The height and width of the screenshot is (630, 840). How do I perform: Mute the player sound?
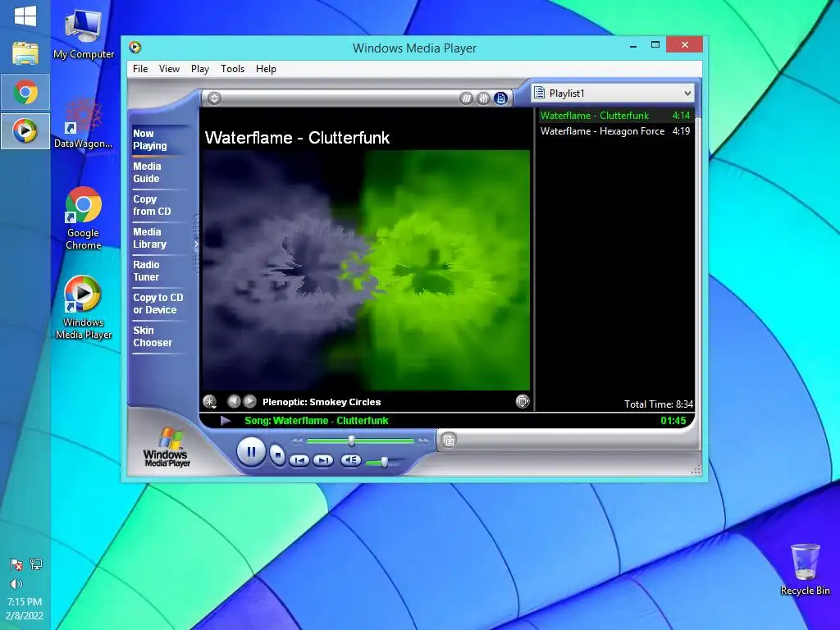[350, 459]
